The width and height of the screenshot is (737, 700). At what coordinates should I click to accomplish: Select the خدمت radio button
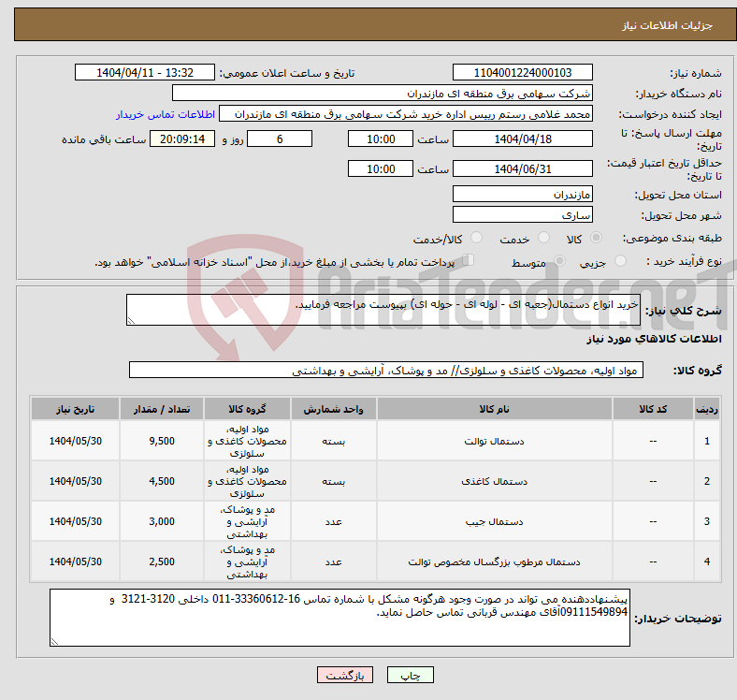click(x=543, y=238)
